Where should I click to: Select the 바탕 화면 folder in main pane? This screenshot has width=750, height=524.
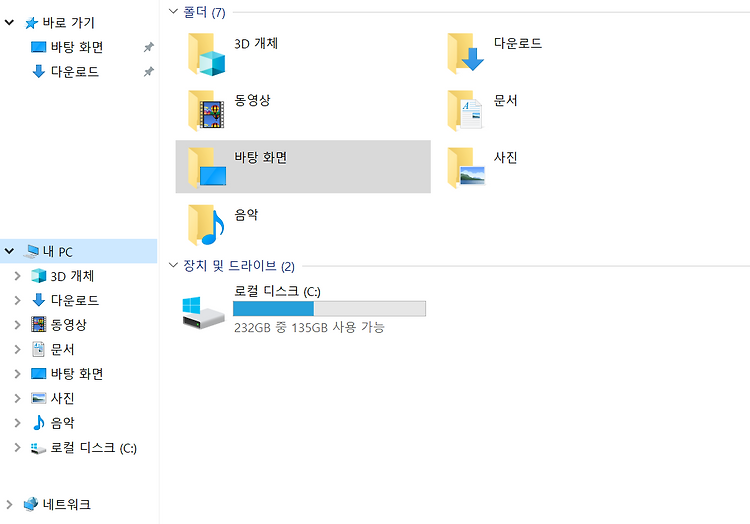(303, 167)
